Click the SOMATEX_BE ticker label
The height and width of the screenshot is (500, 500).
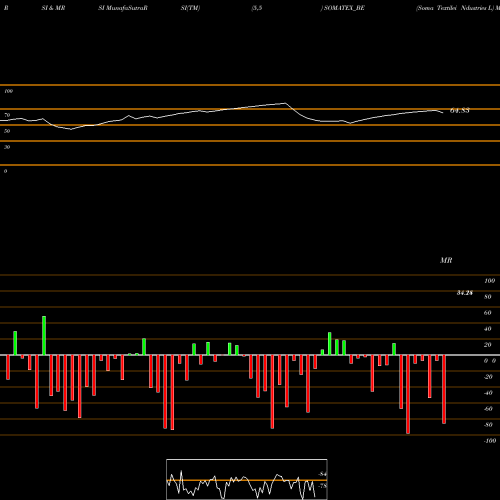point(344,8)
